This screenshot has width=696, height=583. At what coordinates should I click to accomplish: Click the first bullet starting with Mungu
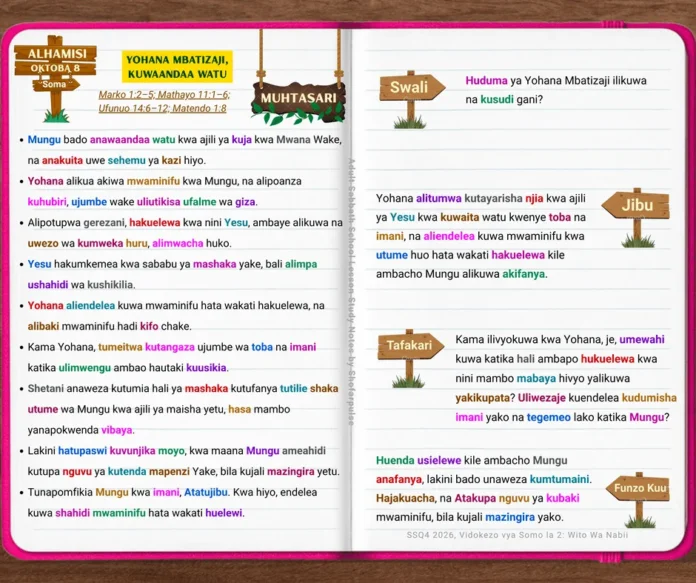(x=181, y=150)
